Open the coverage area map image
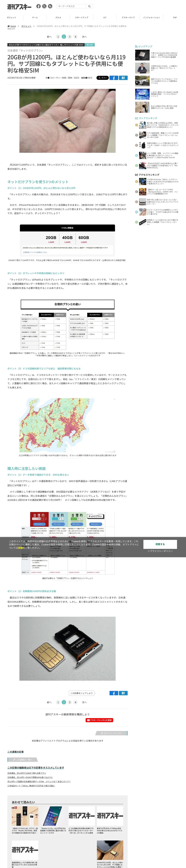 (68, 425)
